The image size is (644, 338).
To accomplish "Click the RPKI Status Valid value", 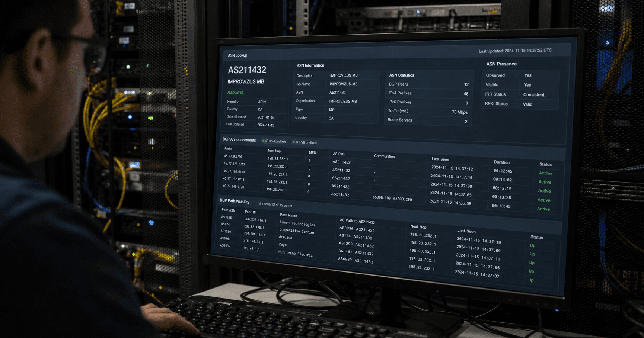I will pos(527,104).
